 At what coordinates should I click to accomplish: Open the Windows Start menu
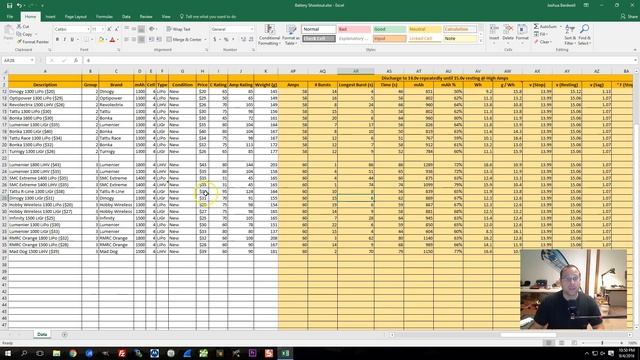[7, 353]
